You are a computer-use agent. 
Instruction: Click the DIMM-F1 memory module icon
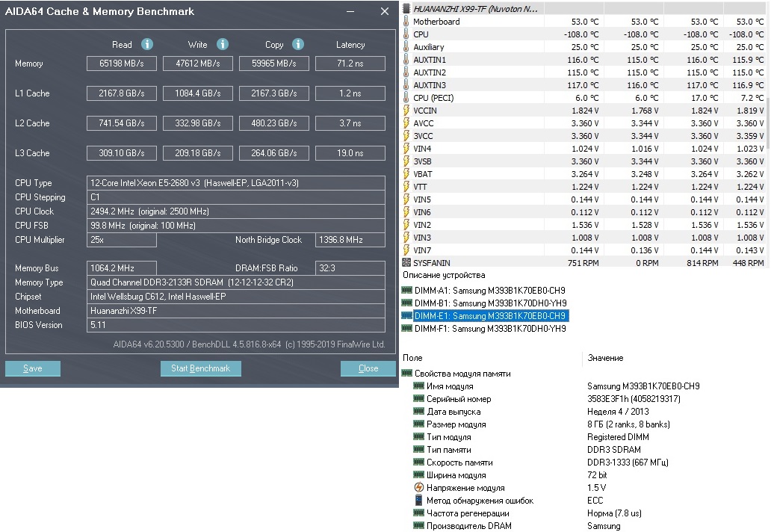pyautogui.click(x=406, y=328)
